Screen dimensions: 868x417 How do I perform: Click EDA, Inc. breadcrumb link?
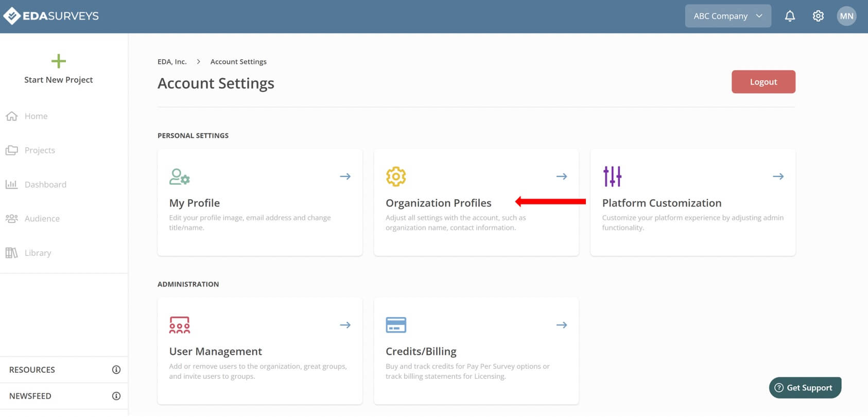[x=172, y=62]
